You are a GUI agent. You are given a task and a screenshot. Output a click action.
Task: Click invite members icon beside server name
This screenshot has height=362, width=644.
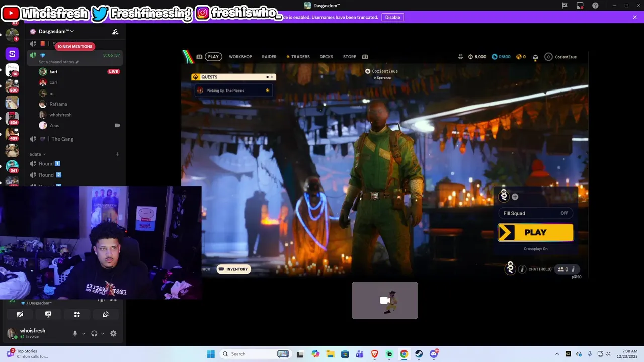tap(115, 32)
